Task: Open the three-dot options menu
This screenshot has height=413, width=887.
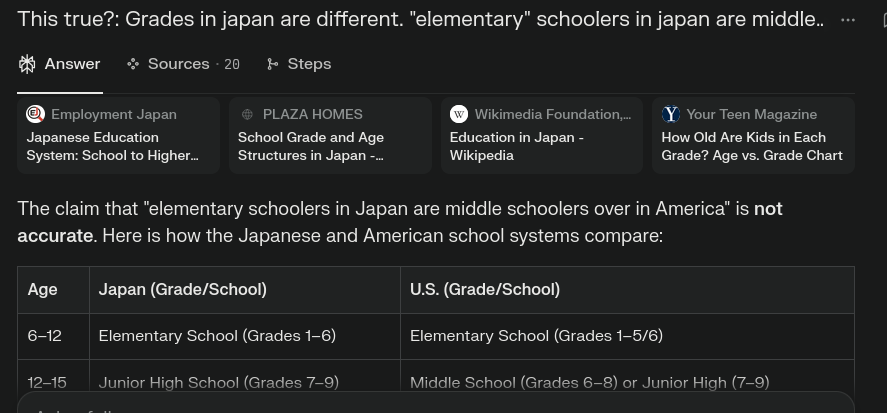Action: (848, 20)
